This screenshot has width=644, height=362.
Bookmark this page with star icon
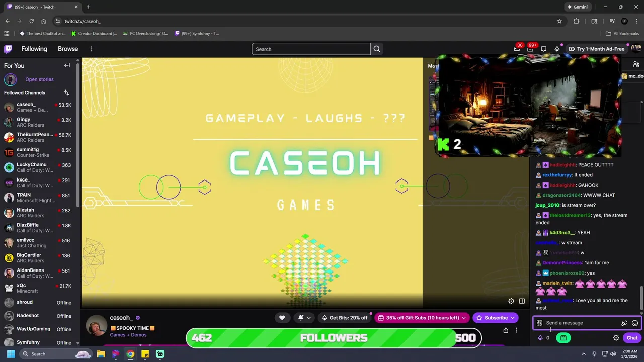tap(559, 21)
